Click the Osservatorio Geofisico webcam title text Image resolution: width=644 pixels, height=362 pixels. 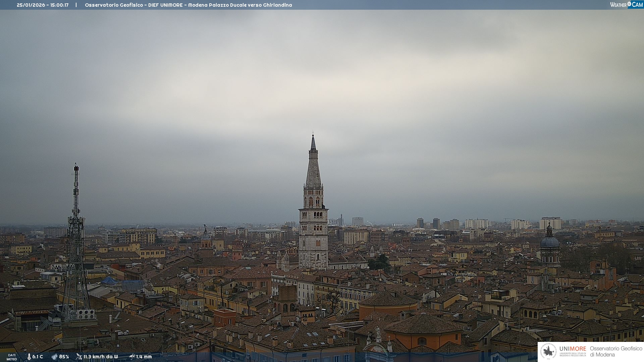[188, 5]
